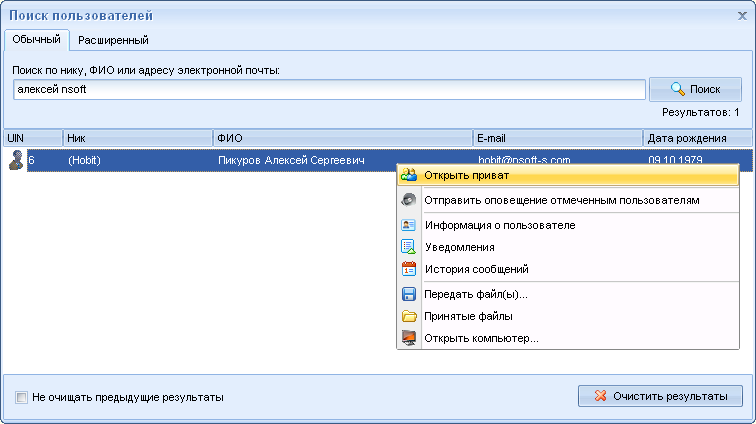
Task: Sort by the Дата рождения column header
Action: click(x=696, y=137)
